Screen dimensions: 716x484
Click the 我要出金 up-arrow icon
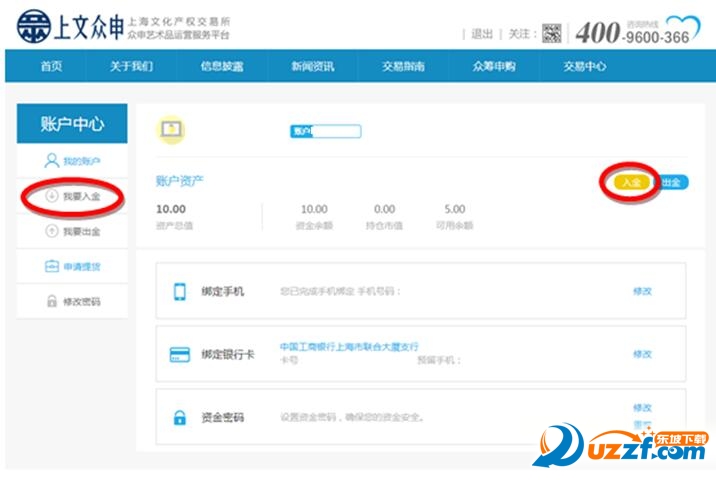pos(52,231)
